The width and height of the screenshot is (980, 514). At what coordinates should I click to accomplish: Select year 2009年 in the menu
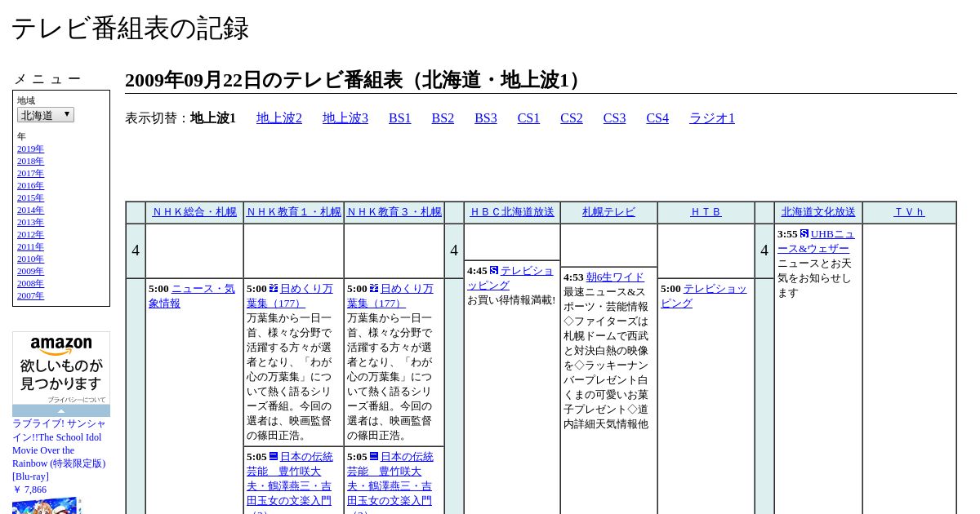(30, 272)
